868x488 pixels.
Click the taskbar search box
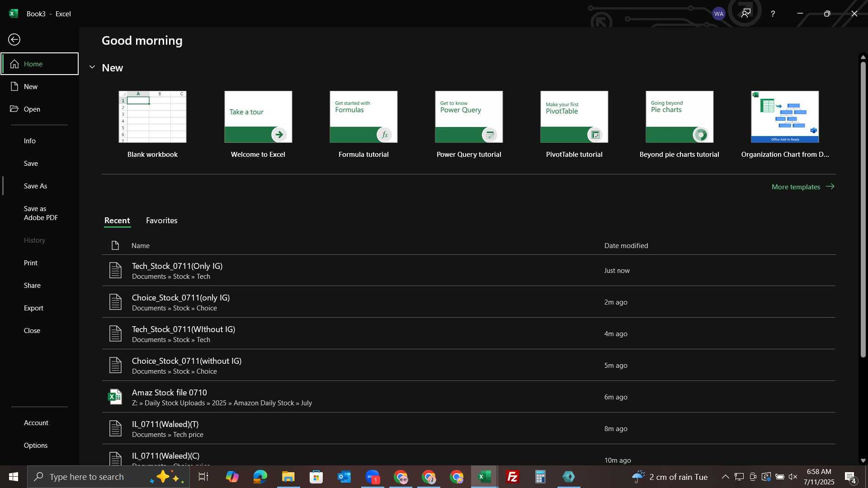tap(108, 477)
